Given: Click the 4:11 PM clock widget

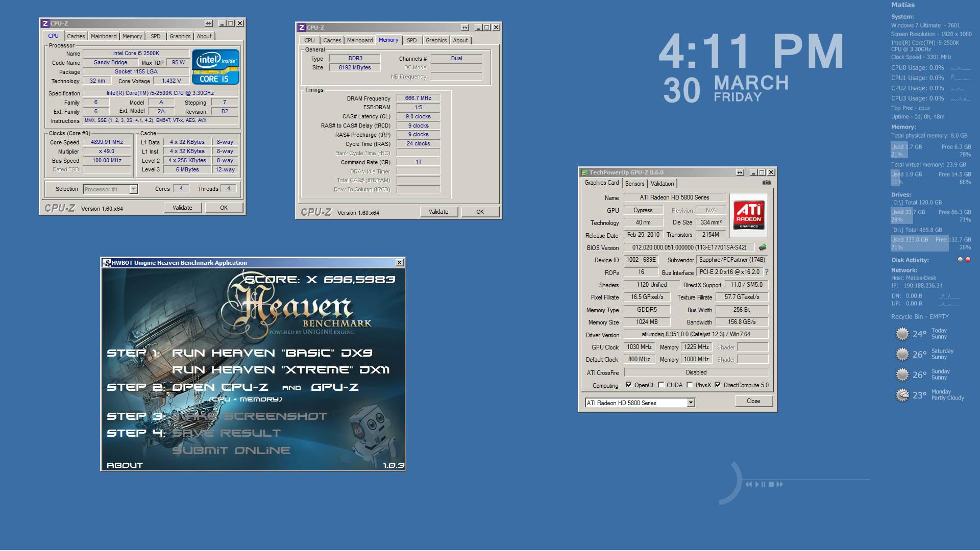Looking at the screenshot, I should point(750,52).
